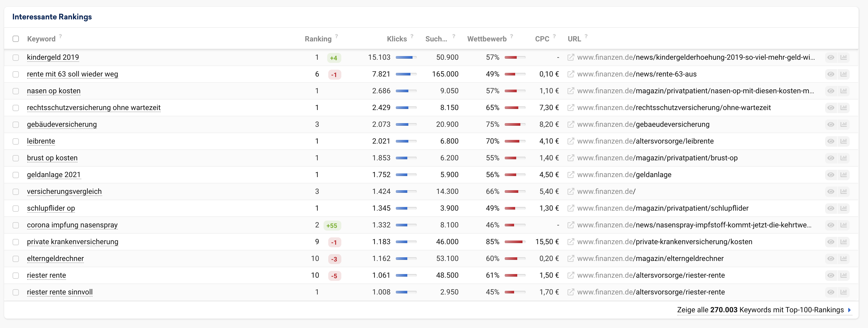Screen dimensions: 868x328
Task: View SERP eye icon for gebäudeversicherung row
Action: tap(831, 124)
